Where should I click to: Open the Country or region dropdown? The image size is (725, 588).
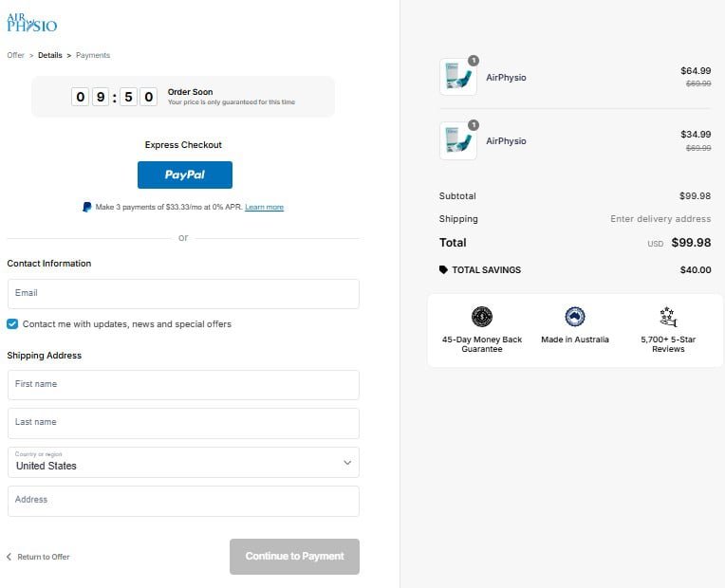pos(183,462)
